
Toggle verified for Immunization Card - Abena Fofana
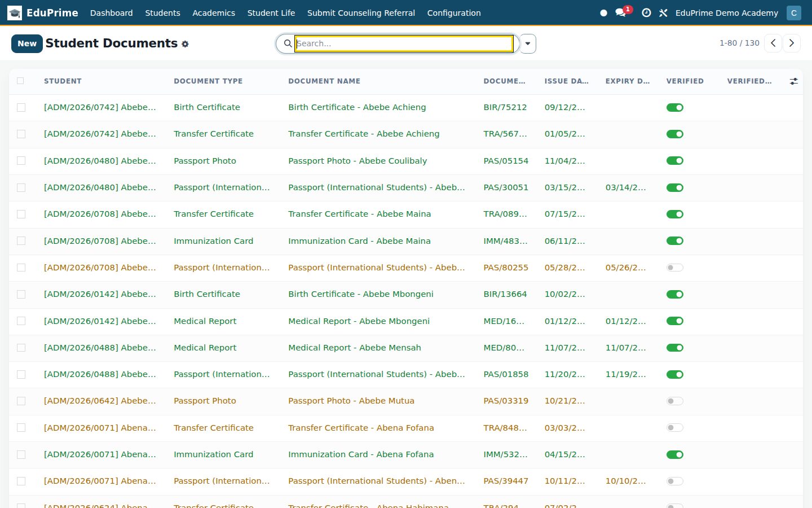674,454
